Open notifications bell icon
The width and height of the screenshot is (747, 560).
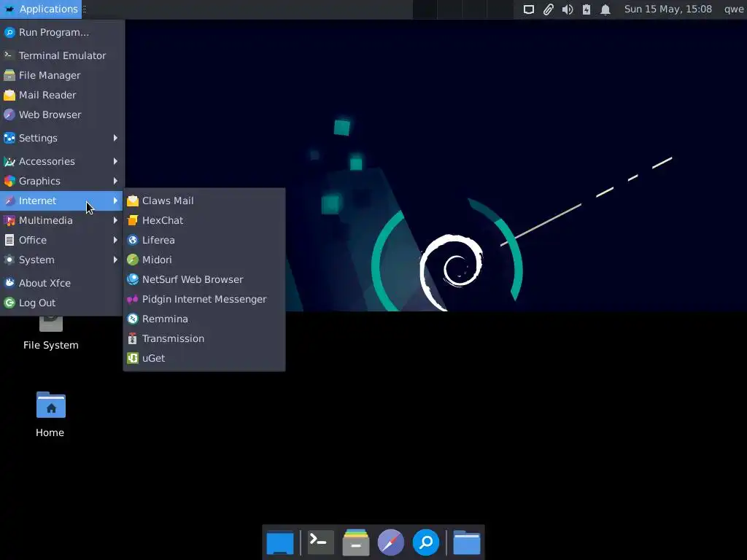pos(605,9)
